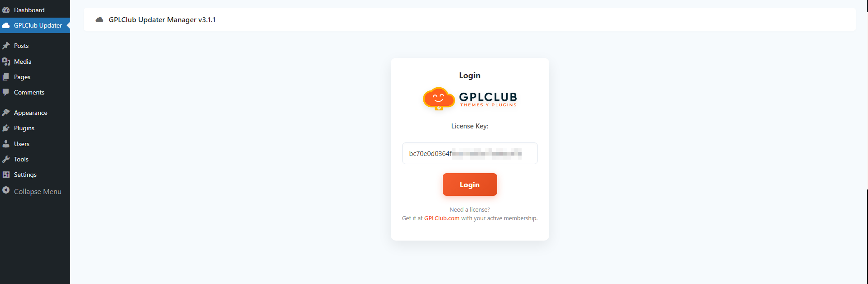Collapse the admin sidebar menu
This screenshot has height=284, width=868.
32,191
